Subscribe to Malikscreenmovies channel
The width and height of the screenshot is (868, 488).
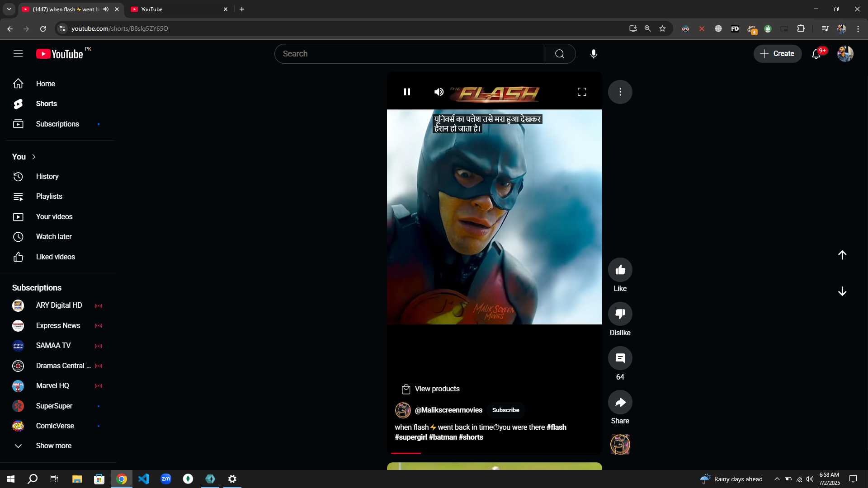(x=505, y=410)
